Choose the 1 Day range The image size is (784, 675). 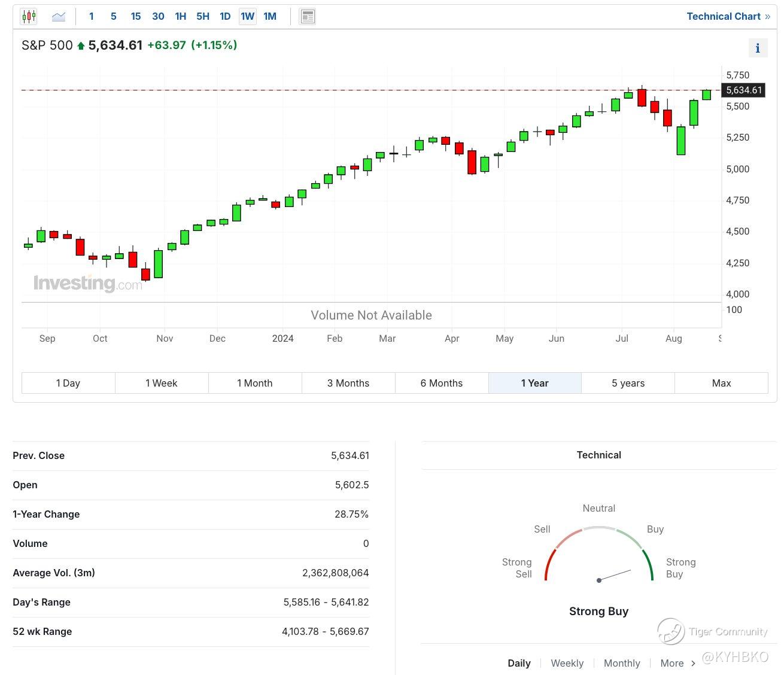coord(68,383)
